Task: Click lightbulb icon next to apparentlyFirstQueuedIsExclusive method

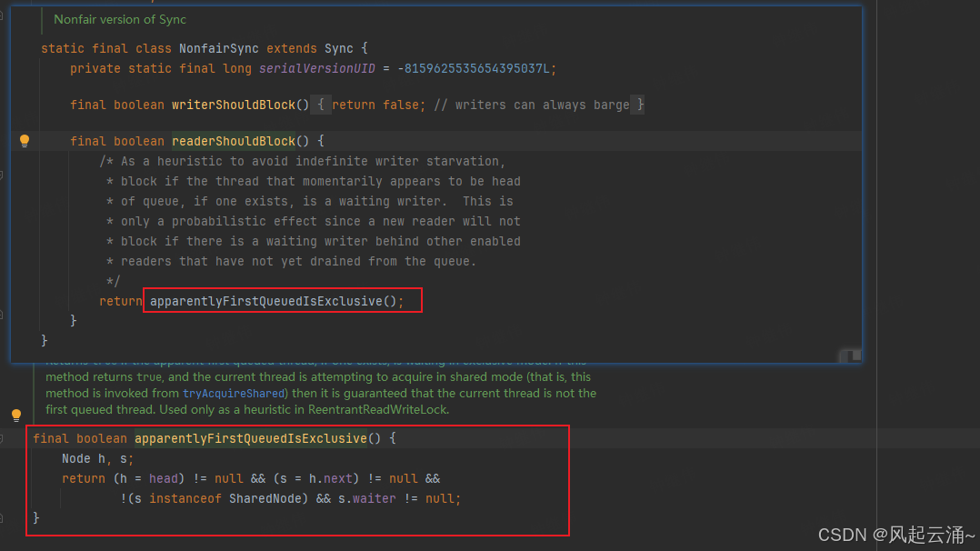Action: pyautogui.click(x=15, y=415)
